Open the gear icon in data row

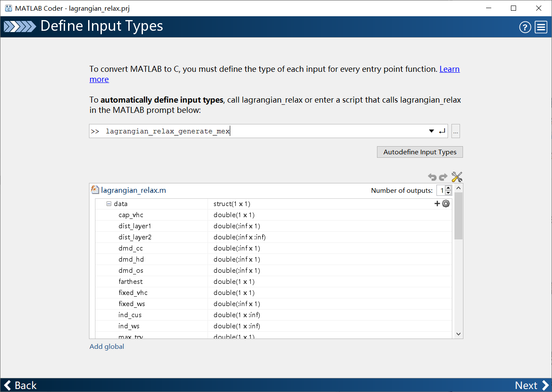[x=446, y=204]
